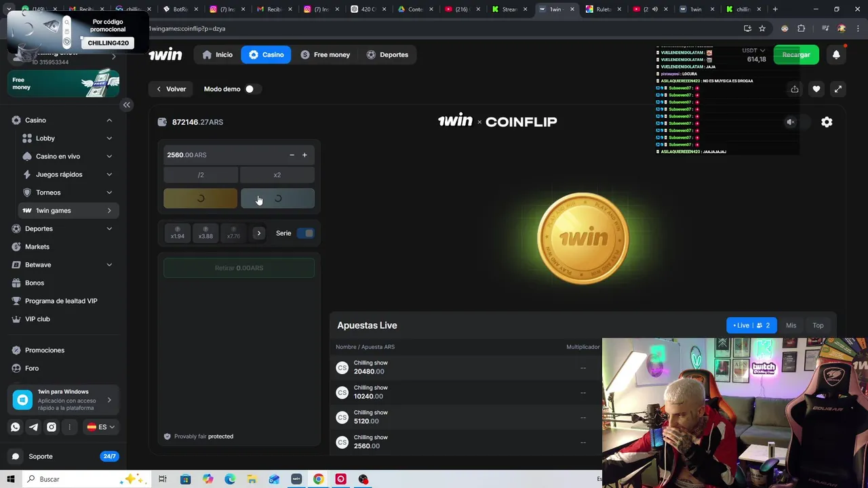Go to Inicio tab

tap(217, 55)
